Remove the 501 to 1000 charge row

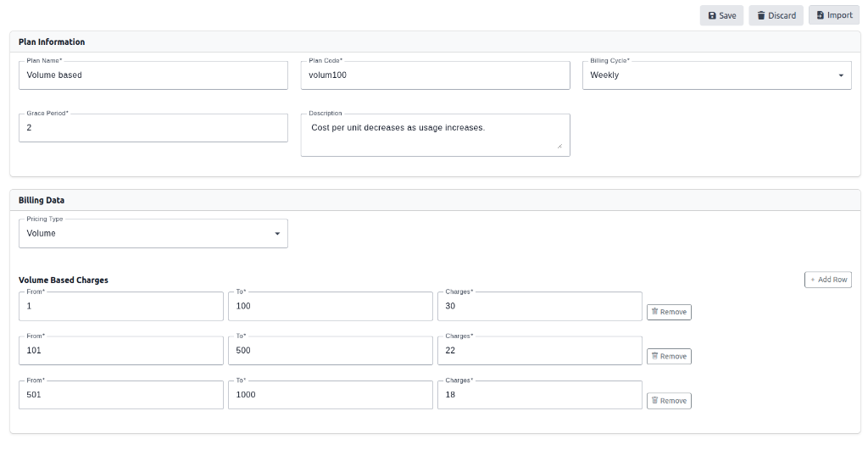pyautogui.click(x=669, y=400)
